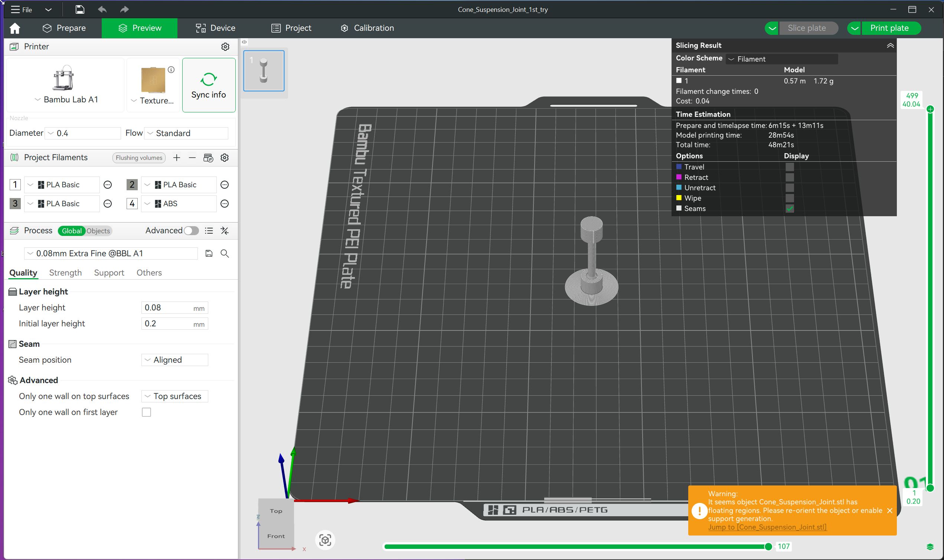This screenshot has height=560, width=944.
Task: Click the Print plate button
Action: point(889,28)
